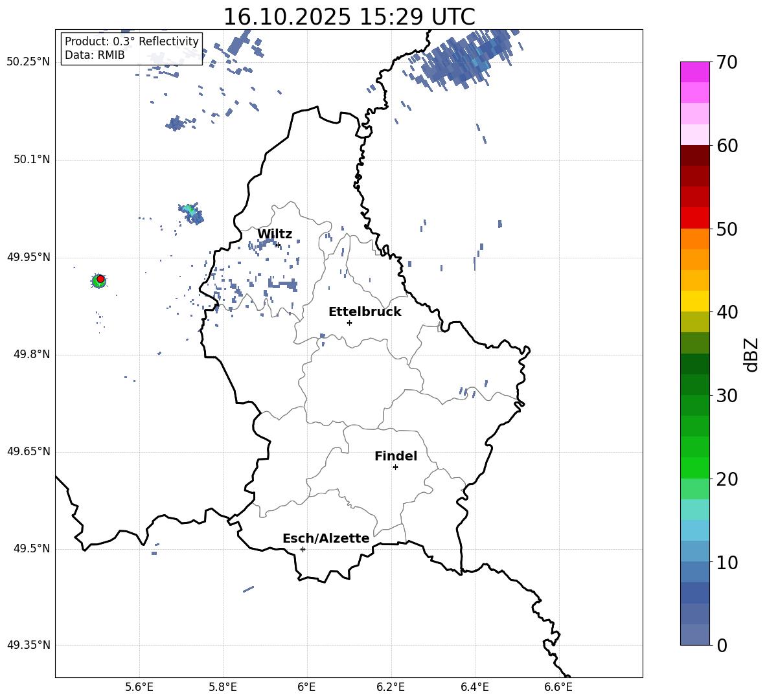Image resolution: width=767 pixels, height=700 pixels.
Task: Select the Esch/Alzette station label
Action: click(326, 538)
